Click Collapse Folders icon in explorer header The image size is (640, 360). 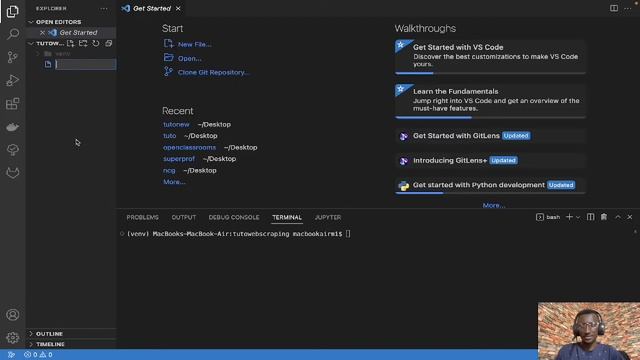click(x=109, y=43)
